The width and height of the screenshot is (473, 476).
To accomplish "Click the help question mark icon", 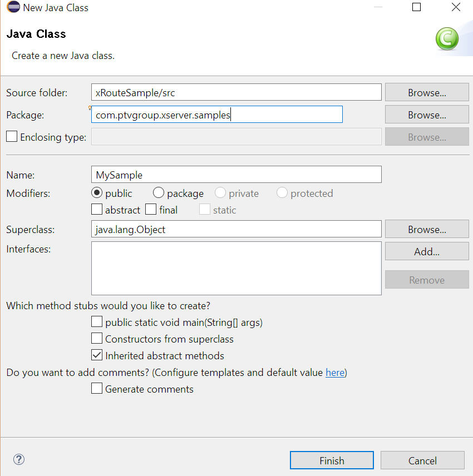I will tap(19, 459).
